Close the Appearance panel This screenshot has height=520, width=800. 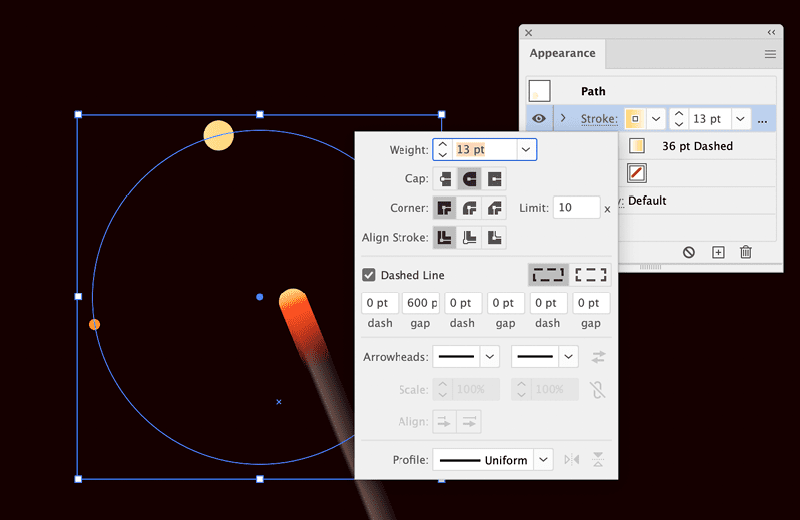tap(529, 33)
